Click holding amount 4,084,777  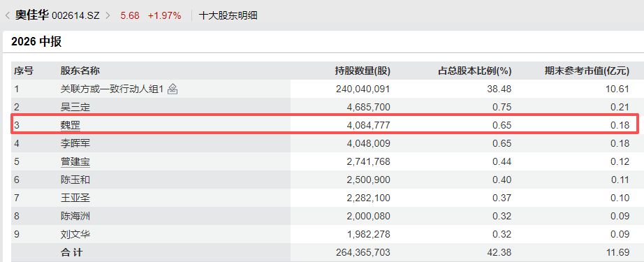[368, 125]
